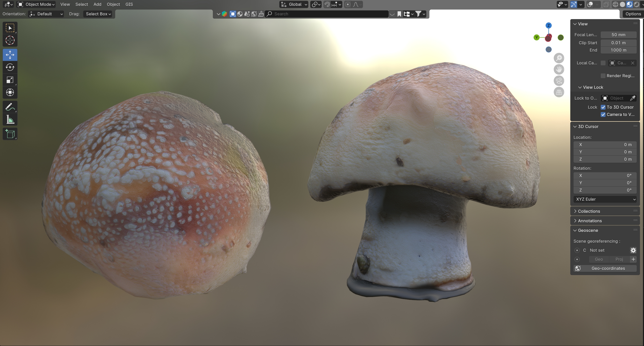Disable Camera to View checkbox
This screenshot has width=644, height=346.
[x=603, y=114]
